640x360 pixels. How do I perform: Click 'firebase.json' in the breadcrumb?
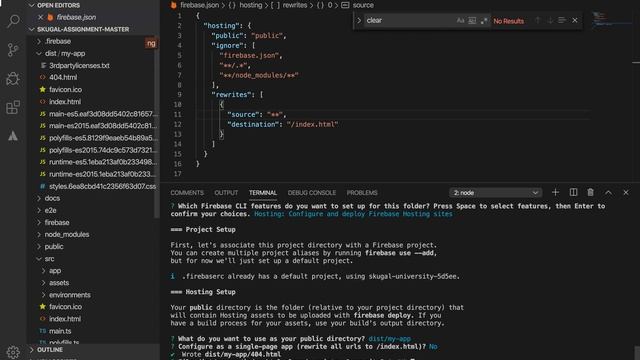[199, 5]
